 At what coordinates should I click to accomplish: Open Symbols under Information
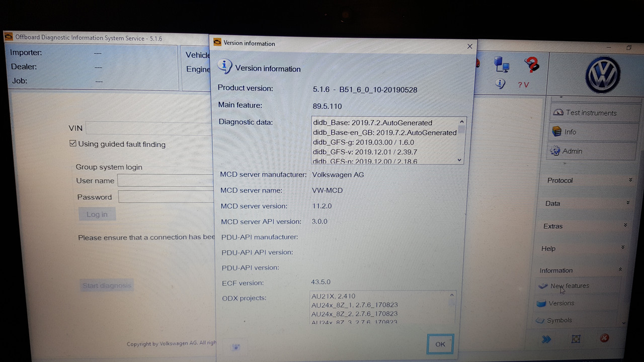576,320
